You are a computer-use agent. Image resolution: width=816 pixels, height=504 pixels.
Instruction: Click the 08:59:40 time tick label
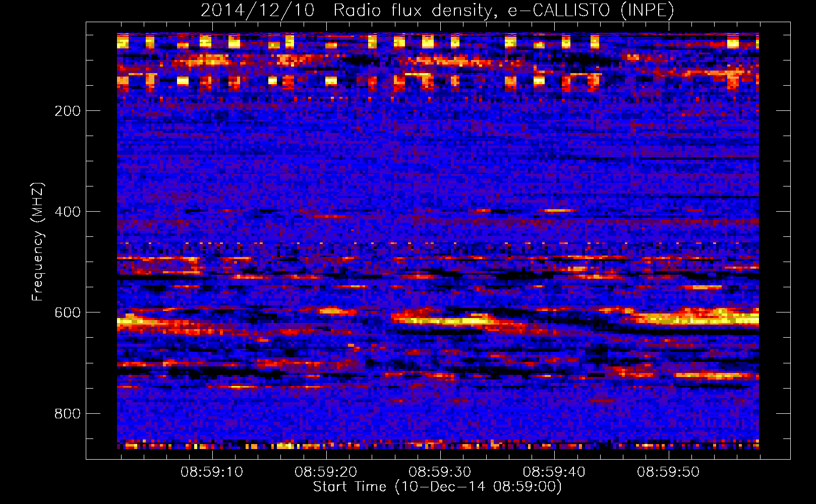pos(554,472)
